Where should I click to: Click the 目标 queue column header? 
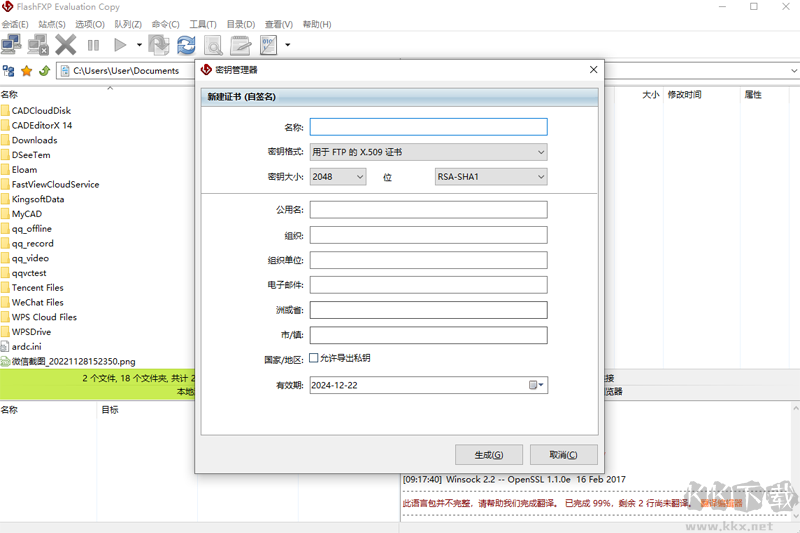110,410
